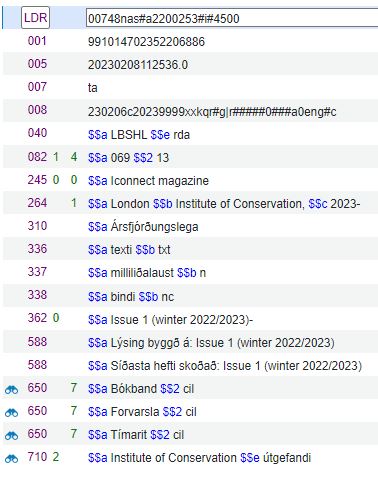The width and height of the screenshot is (378, 480).
Task: Click binoculars icon beside Bókband subject field
Action: pyautogui.click(x=11, y=389)
